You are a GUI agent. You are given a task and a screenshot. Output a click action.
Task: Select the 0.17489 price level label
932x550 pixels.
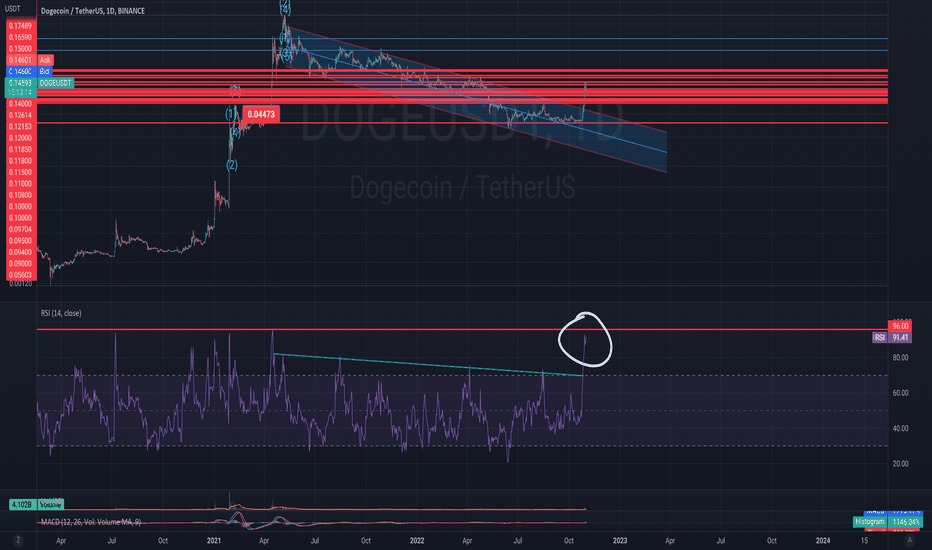tap(21, 26)
